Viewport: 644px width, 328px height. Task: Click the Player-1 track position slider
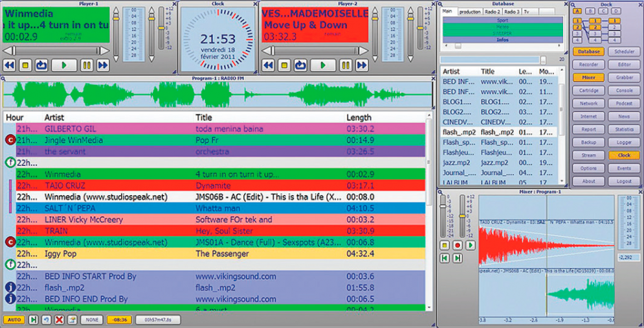pyautogui.click(x=57, y=51)
